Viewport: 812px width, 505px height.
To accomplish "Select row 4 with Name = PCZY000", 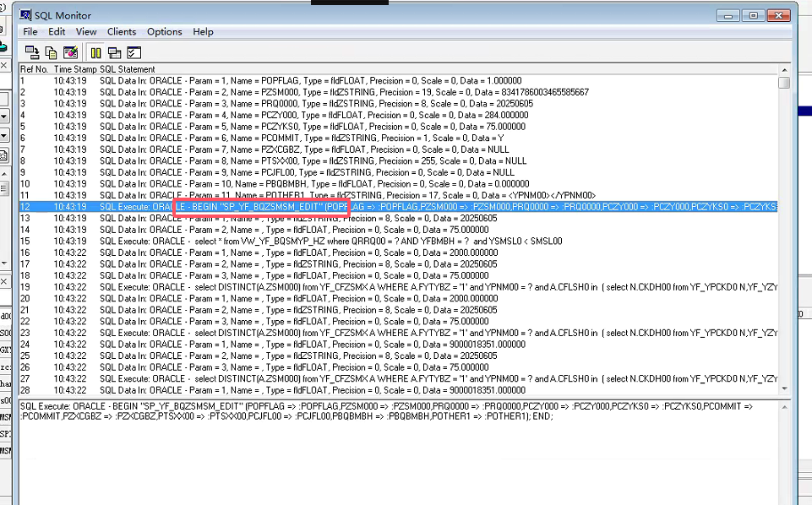I will 398,115.
